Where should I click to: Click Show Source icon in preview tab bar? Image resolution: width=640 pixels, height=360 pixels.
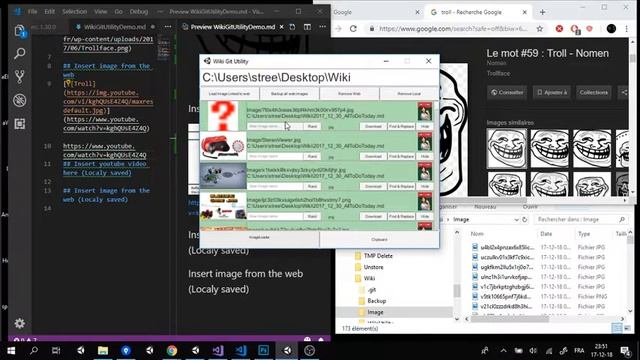(292, 27)
